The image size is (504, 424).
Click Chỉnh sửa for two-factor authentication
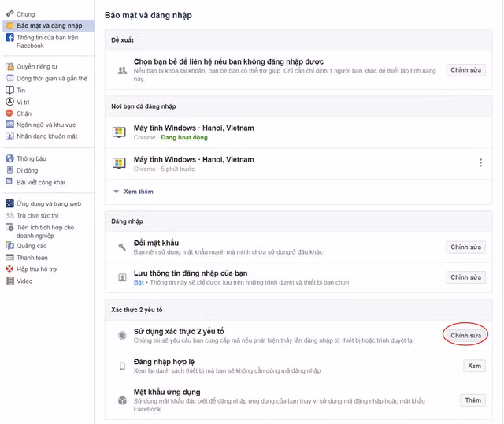point(465,335)
